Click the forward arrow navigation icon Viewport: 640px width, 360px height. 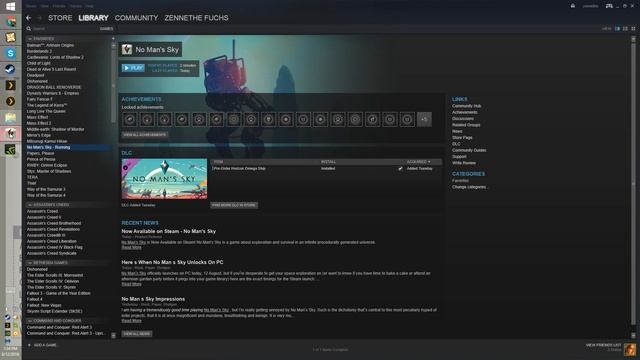[40, 18]
